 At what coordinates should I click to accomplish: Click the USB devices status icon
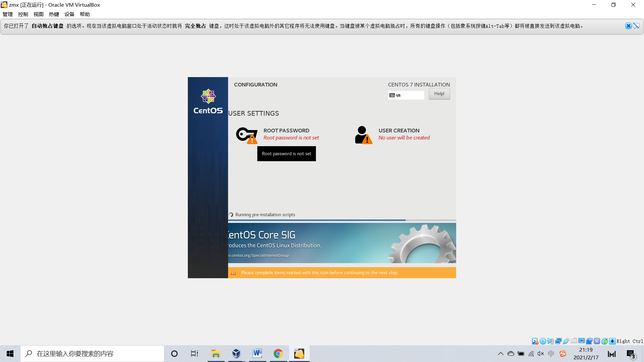[566, 341]
